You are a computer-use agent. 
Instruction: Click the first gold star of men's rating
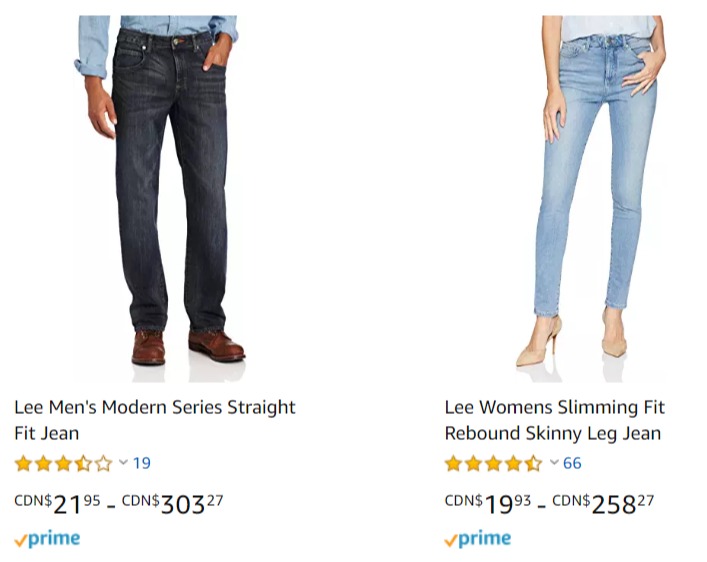23,463
